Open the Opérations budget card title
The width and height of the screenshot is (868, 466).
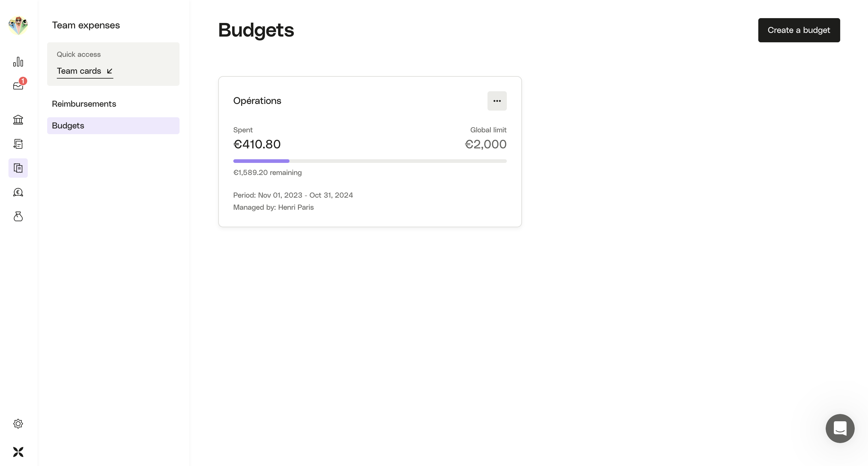coord(257,101)
